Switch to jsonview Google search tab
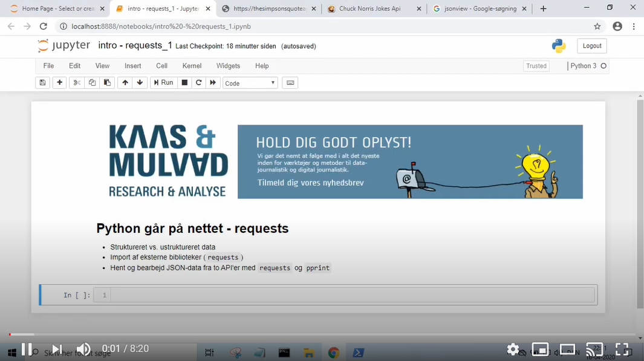Viewport: 644px width, 361px height. pyautogui.click(x=480, y=8)
